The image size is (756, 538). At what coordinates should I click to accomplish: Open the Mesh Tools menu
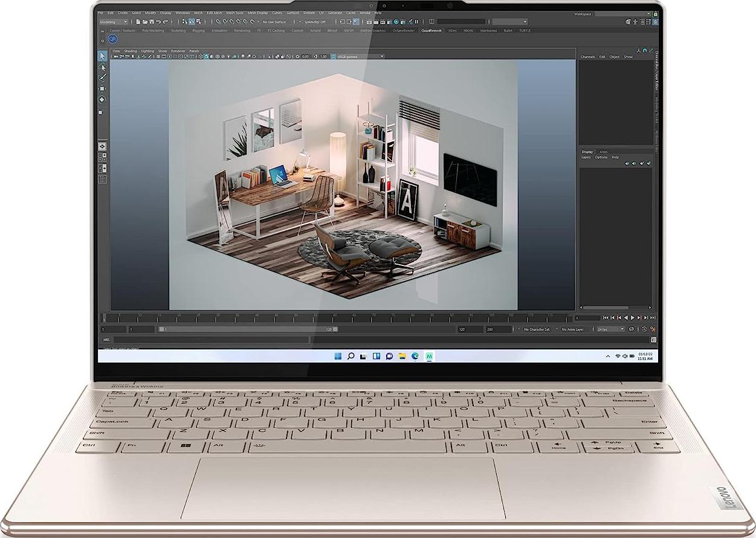pos(234,13)
